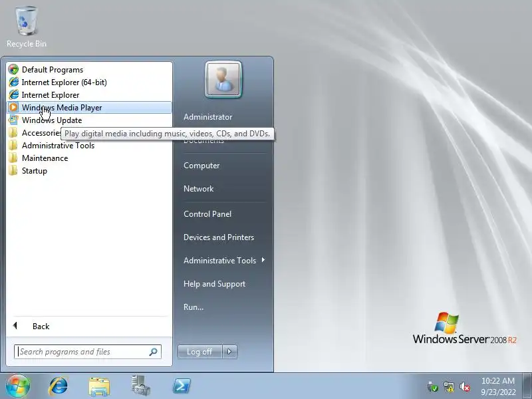Screen dimensions: 532x399
Task: Click the network status tray icon
Action: (x=448, y=386)
